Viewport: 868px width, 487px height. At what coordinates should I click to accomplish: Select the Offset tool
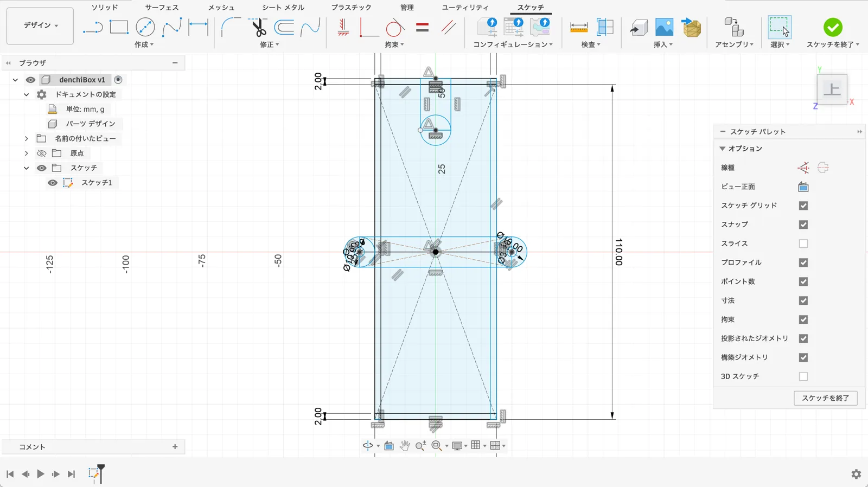(x=284, y=27)
